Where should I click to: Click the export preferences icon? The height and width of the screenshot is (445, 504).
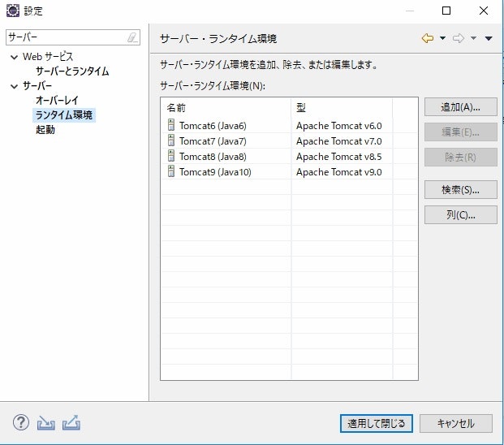(x=71, y=423)
